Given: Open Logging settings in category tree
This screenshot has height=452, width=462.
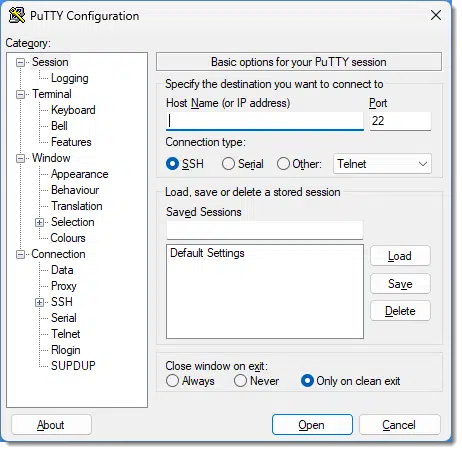Looking at the screenshot, I should coord(70,78).
